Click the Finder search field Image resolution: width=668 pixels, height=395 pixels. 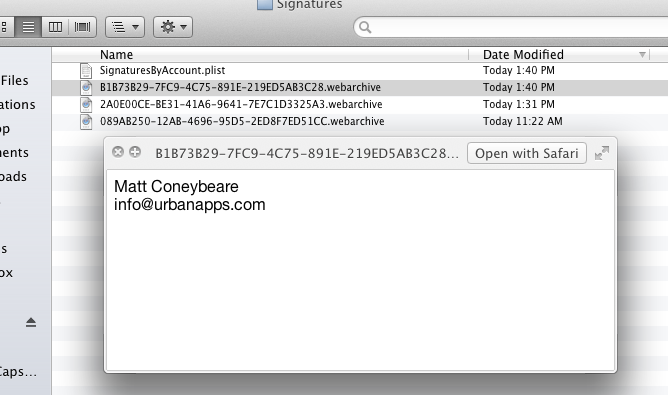tap(511, 27)
